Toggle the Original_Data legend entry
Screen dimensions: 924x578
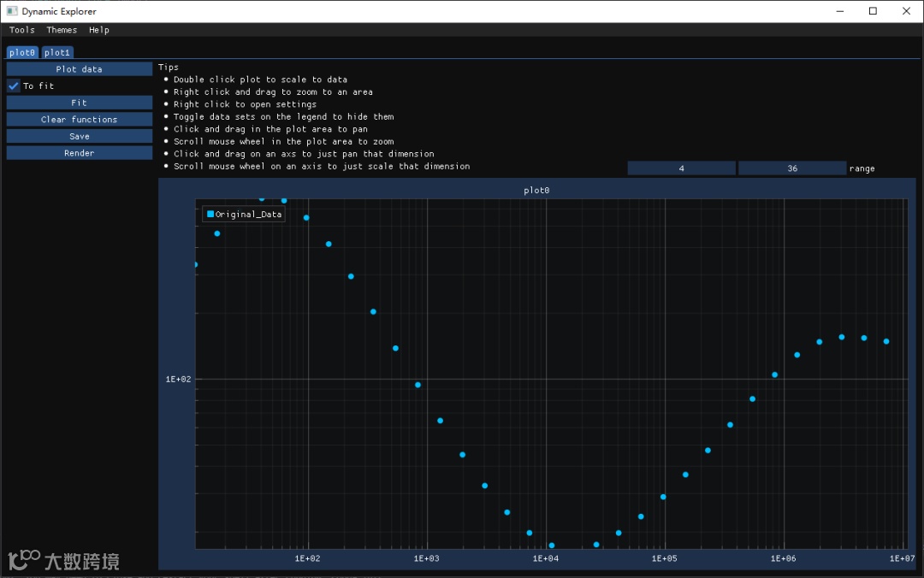[x=244, y=215]
